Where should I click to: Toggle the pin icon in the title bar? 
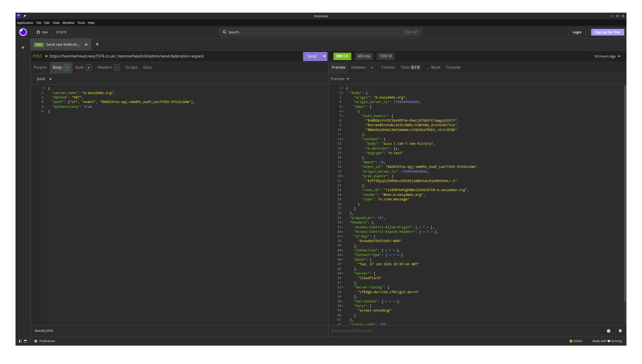click(x=25, y=16)
